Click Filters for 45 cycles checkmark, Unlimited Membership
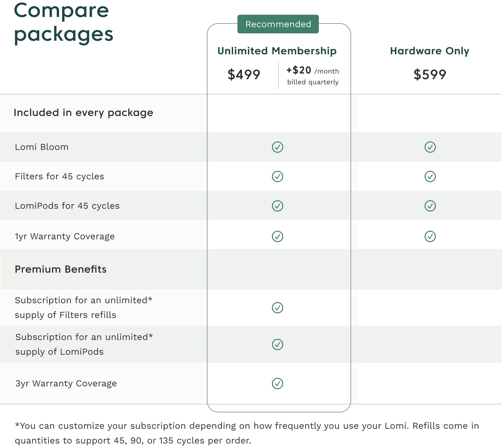The height and width of the screenshot is (448, 502). 278,176
